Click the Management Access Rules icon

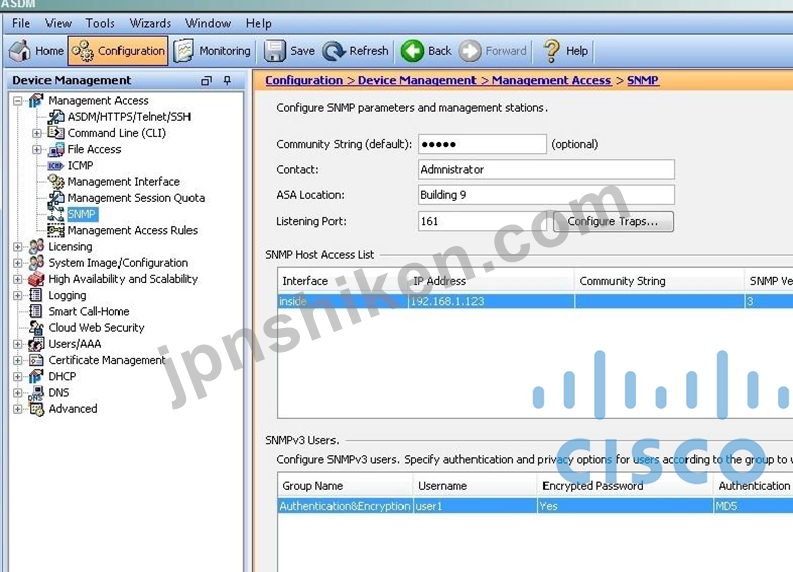[x=55, y=230]
